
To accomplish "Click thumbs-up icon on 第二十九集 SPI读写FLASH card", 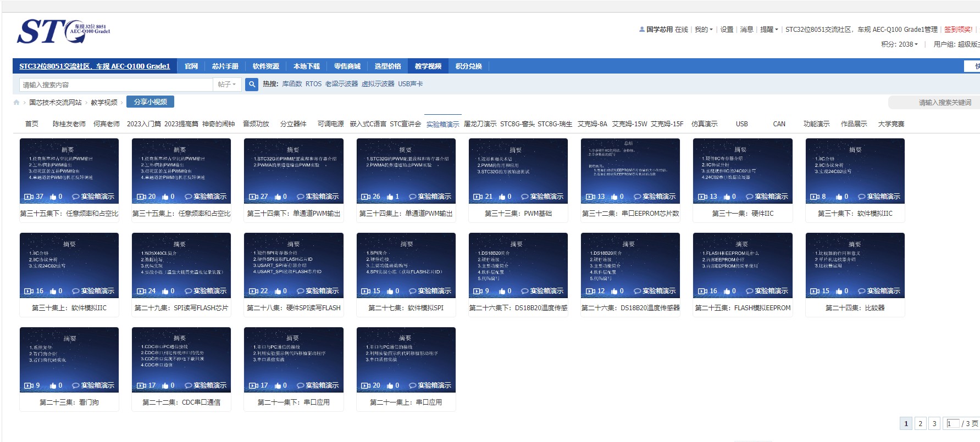I will (165, 291).
